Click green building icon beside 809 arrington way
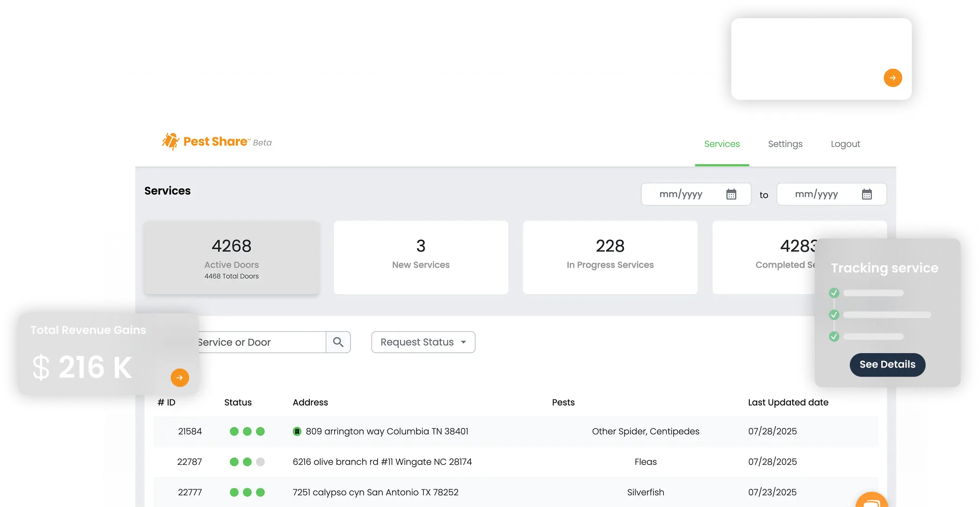This screenshot has width=980, height=507. 297,431
